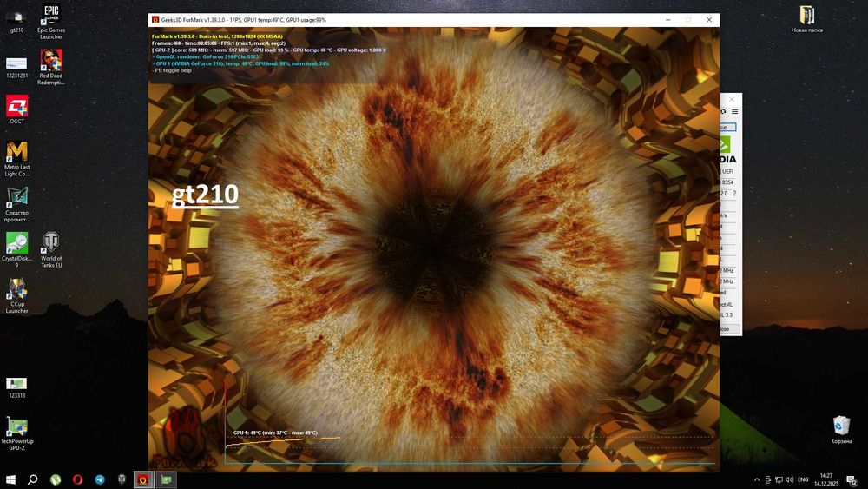Image resolution: width=868 pixels, height=489 pixels.
Task: Click the network icon in system tray
Action: [779, 479]
